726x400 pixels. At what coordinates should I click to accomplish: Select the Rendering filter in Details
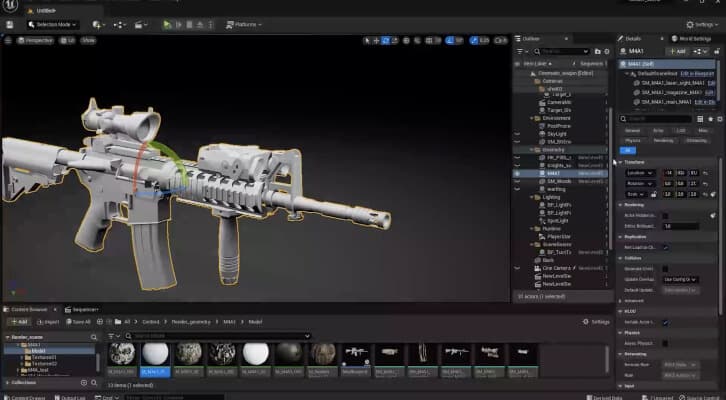pyautogui.click(x=663, y=141)
